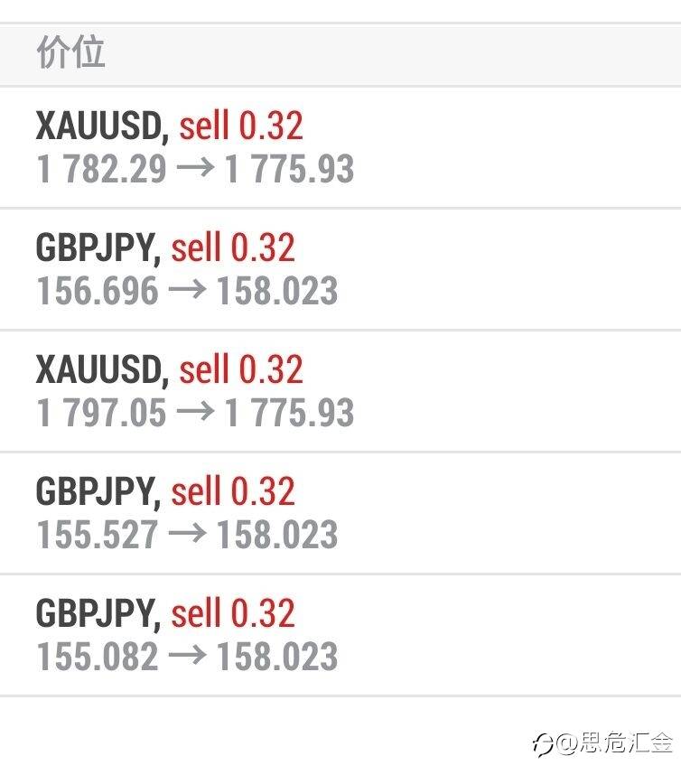Click the @思危汇金 watermark text

click(614, 743)
